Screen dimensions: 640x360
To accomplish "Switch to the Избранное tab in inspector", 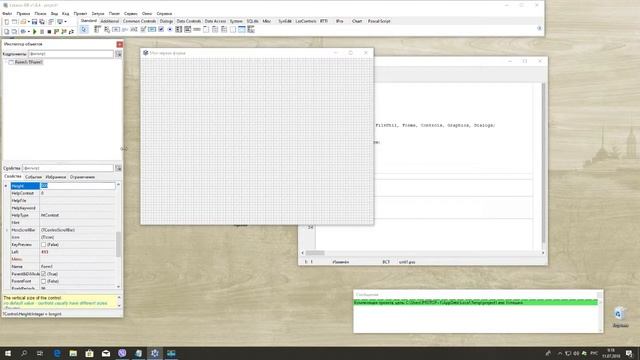I will [x=56, y=177].
